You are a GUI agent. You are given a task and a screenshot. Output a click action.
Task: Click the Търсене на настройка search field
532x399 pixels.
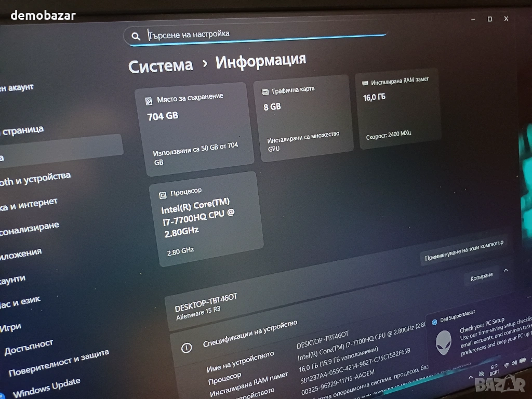click(260, 35)
